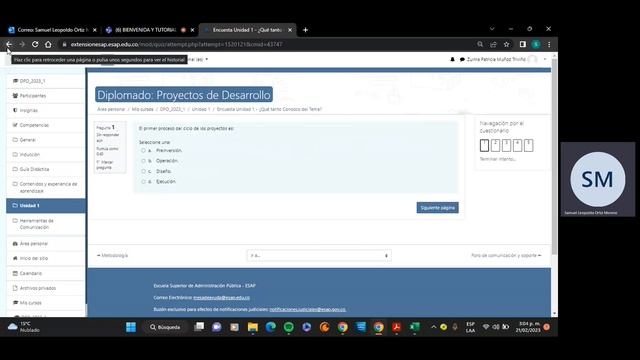Open Chrome three-dot menu
The width and height of the screenshot is (640, 360).
coord(549,44)
